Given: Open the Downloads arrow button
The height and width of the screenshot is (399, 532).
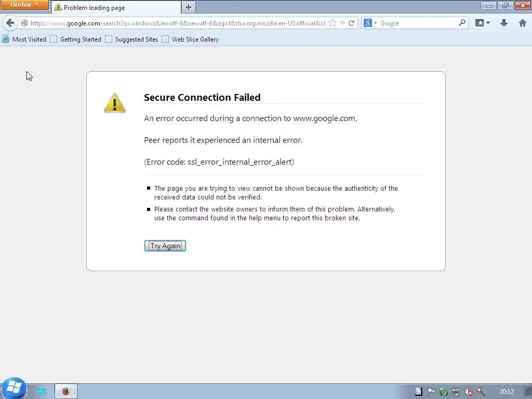Looking at the screenshot, I should 504,23.
